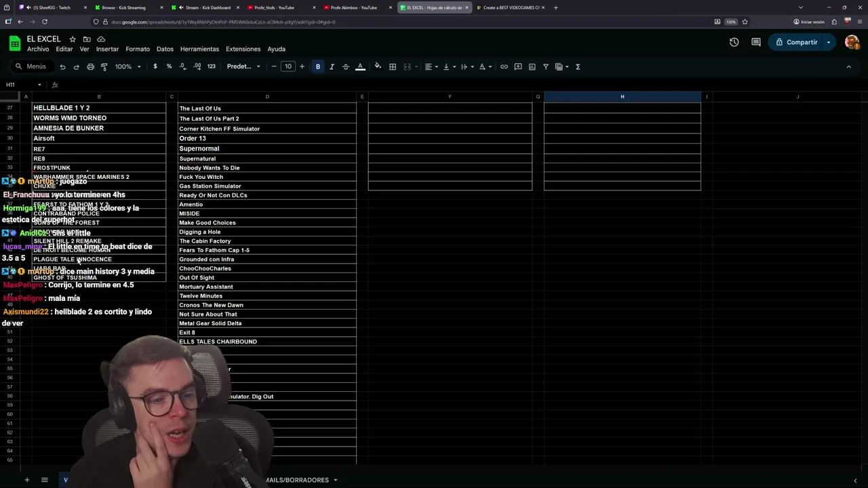Open the text color picker
This screenshot has height=488, width=868.
click(x=360, y=66)
